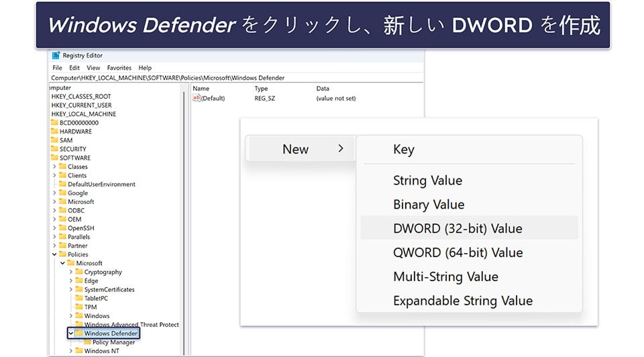Viewport: 644px width, 357px height.
Task: Open the Edit menu
Action: tap(74, 68)
